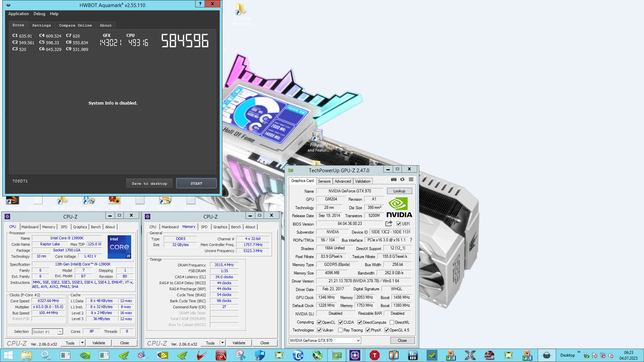
Task: Open Mainboard tab in CPU-Z processor window
Action: [30, 227]
